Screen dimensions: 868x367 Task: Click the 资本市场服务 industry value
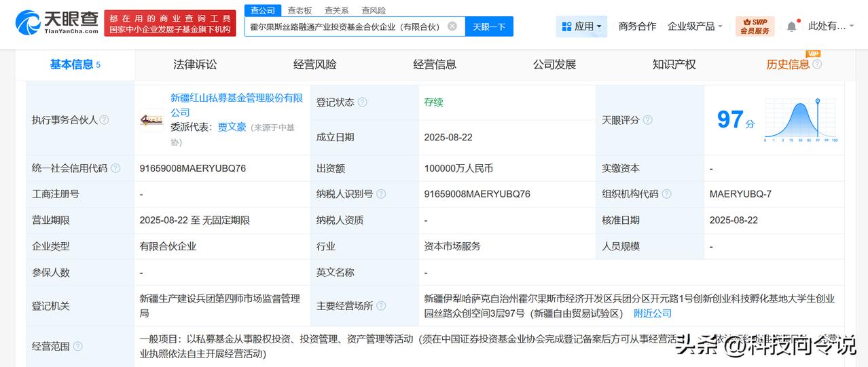452,246
